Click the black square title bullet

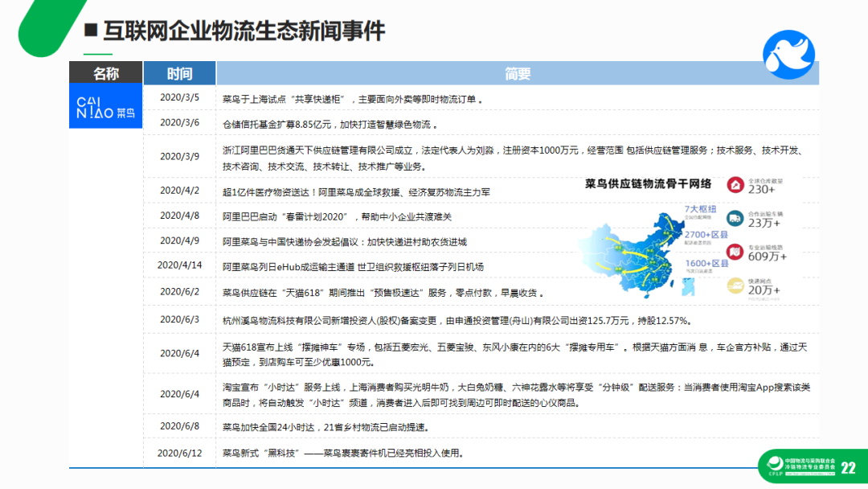[x=91, y=31]
